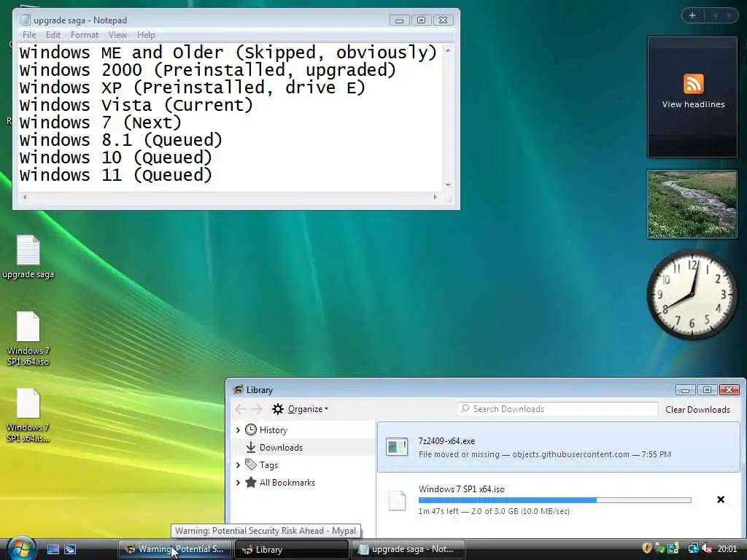The image size is (747, 560).
Task: Click the taskbar clock showing 20:01
Action: tap(727, 549)
